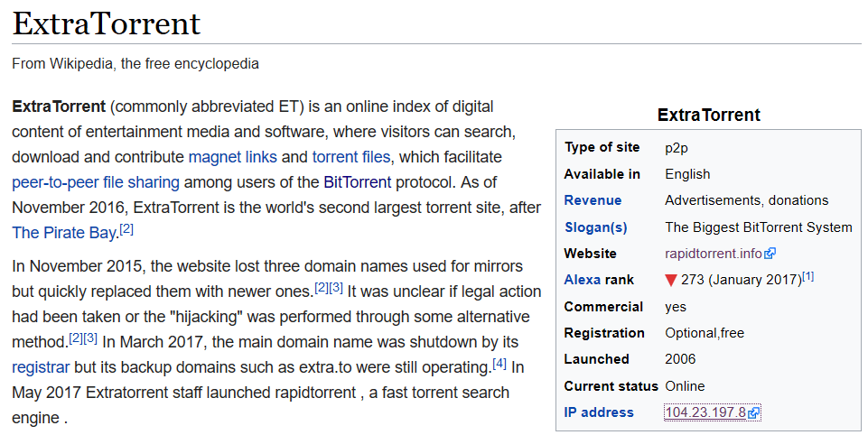
Task: Click the 'English' available in value
Action: pyautogui.click(x=687, y=174)
